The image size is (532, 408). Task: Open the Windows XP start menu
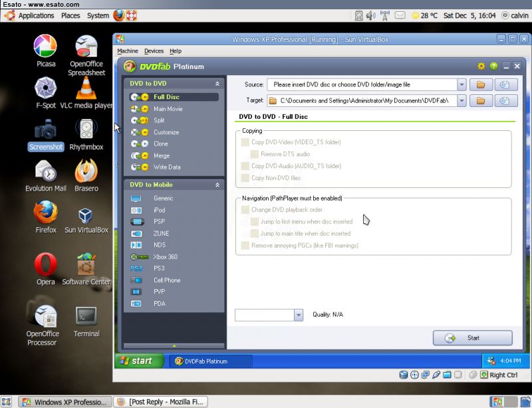click(139, 361)
